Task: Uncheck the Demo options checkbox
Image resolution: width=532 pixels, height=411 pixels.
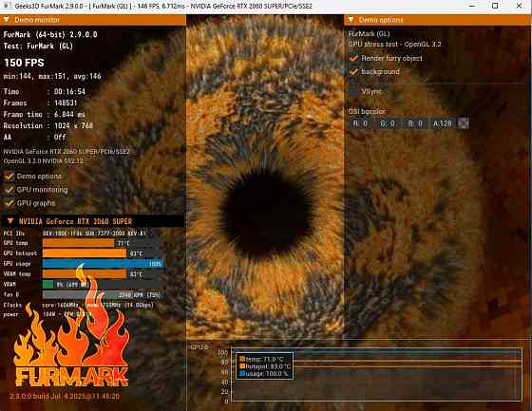Action: coord(9,177)
